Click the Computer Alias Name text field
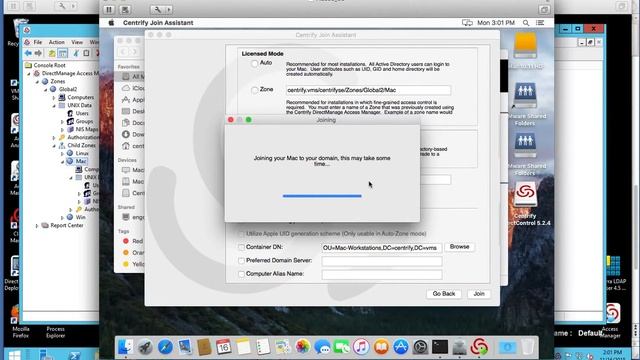Image resolution: width=640 pixels, height=360 pixels. [382, 274]
